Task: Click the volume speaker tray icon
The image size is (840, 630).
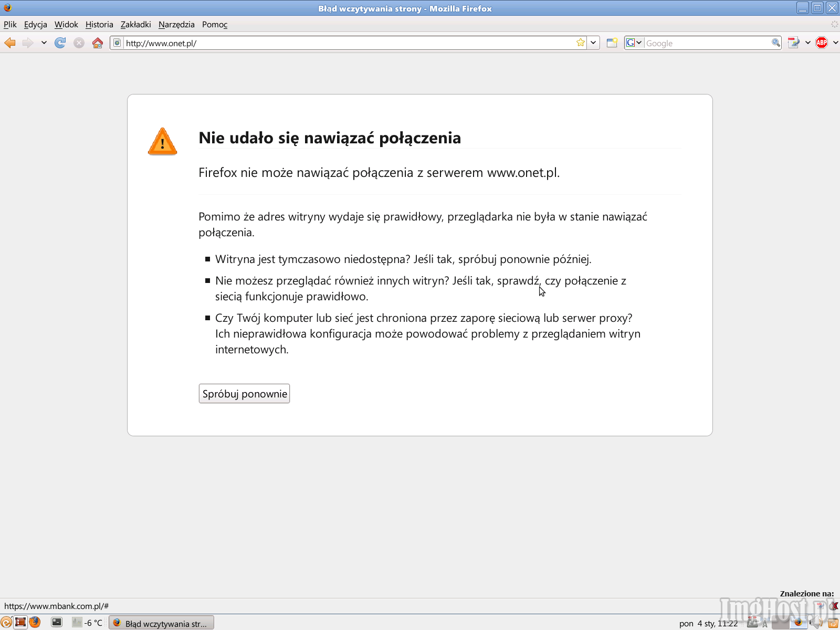Action: [x=816, y=623]
